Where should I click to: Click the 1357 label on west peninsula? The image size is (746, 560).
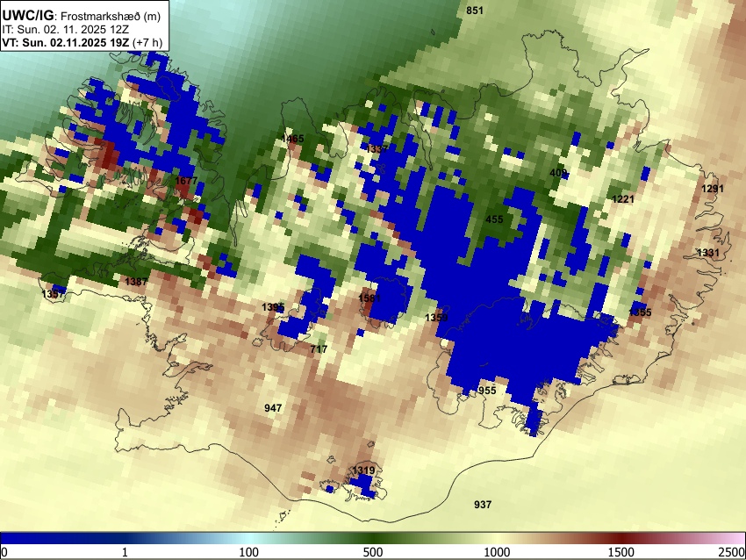53,294
